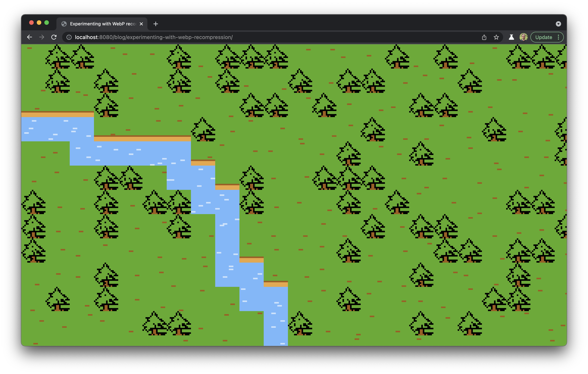
Task: Click the browser back arrow
Action: click(30, 37)
